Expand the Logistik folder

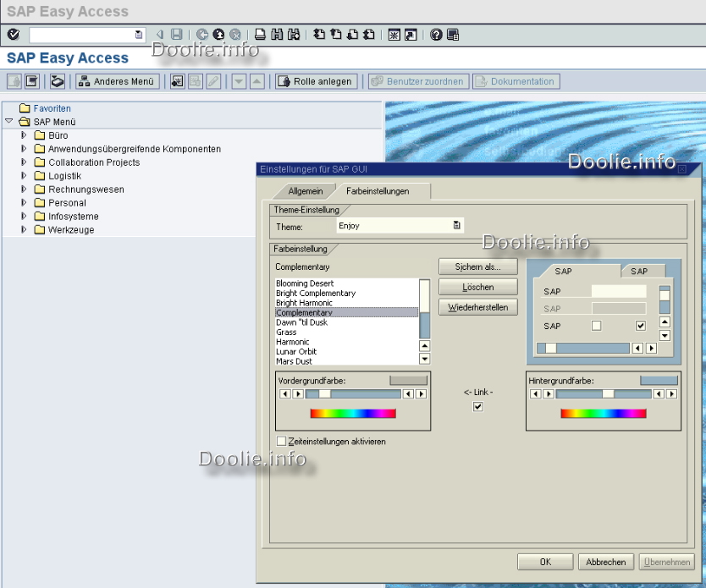pos(24,175)
